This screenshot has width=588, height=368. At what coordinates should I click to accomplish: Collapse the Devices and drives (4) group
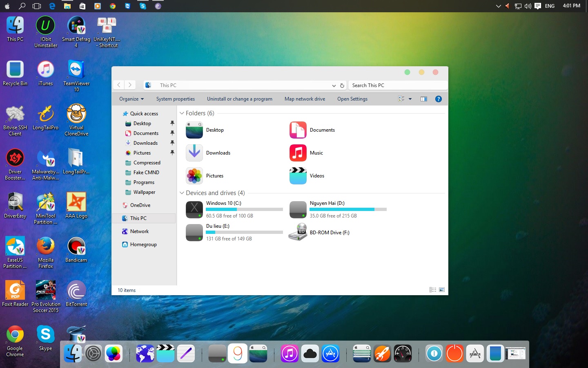[182, 193]
